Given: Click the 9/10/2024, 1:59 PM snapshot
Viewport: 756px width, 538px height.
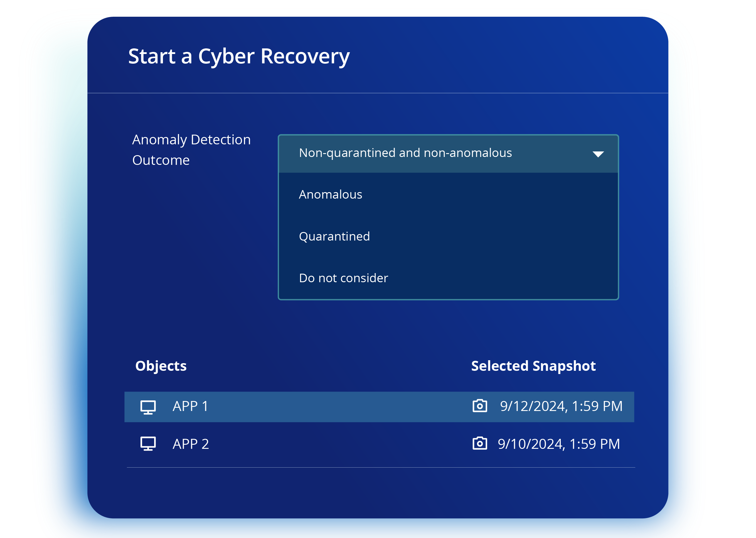Looking at the screenshot, I should [558, 444].
